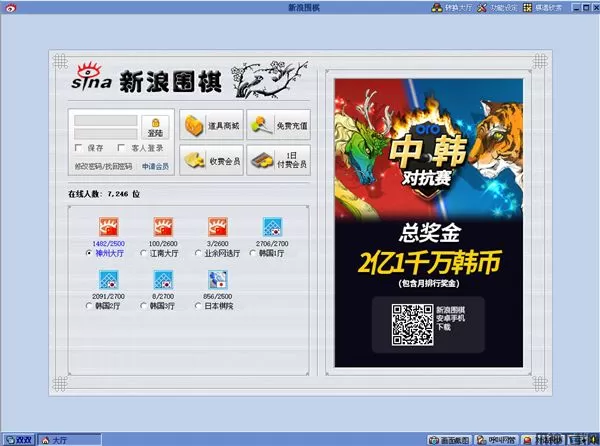
Task: Select the 业余网选厅 radio button
Action: click(198, 253)
